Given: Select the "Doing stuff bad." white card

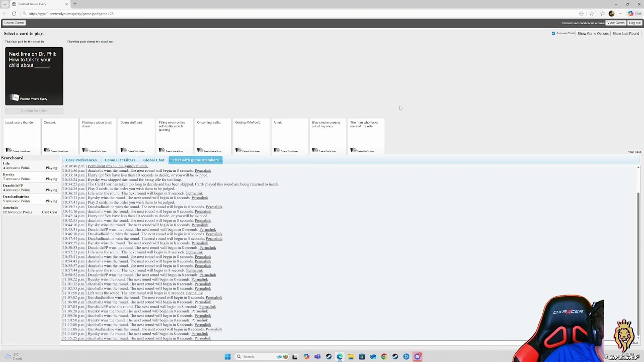Looking at the screenshot, I should [136, 136].
